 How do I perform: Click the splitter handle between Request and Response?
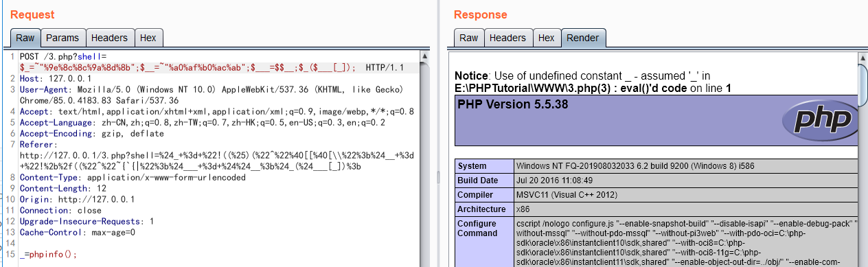point(438,176)
